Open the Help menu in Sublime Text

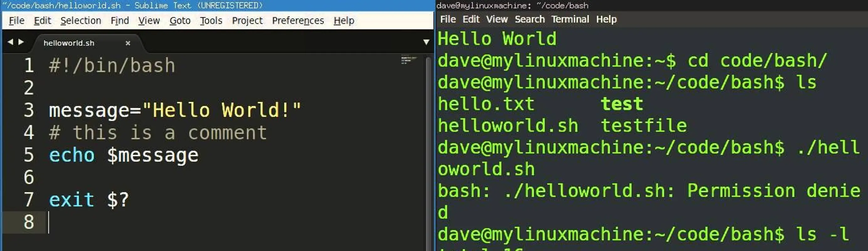click(x=344, y=21)
